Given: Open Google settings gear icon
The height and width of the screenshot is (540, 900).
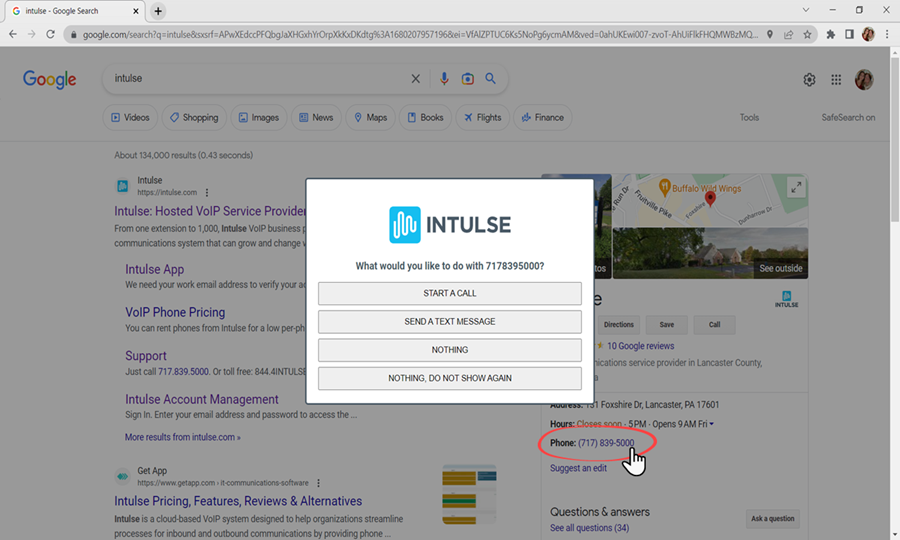Looking at the screenshot, I should 809,80.
